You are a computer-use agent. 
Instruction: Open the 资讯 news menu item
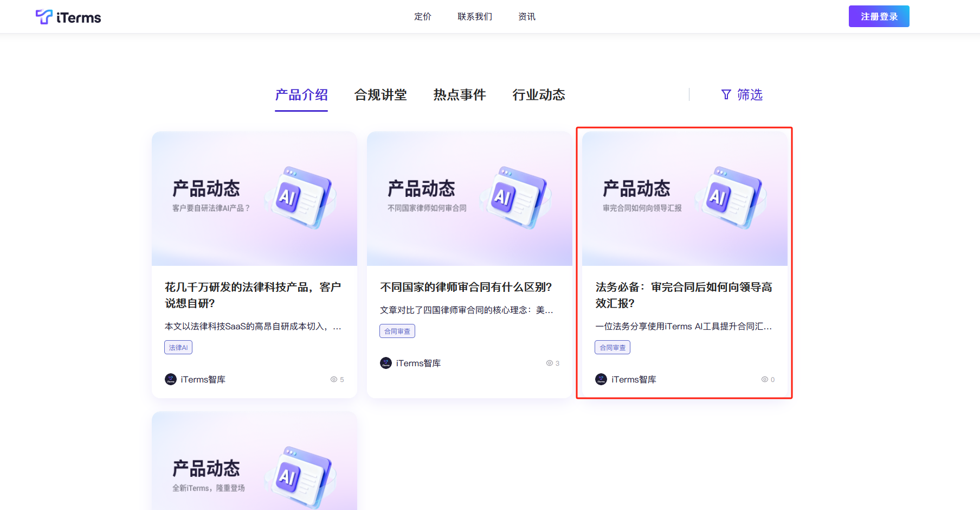coord(527,17)
